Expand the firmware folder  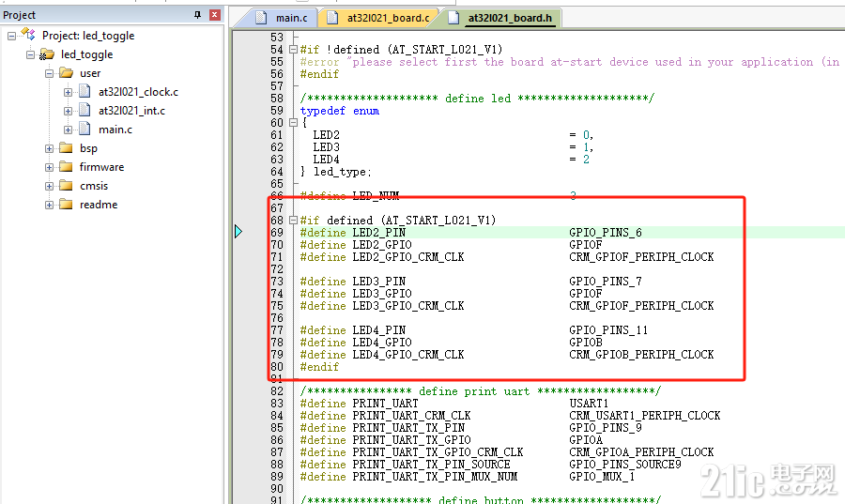[x=49, y=167]
